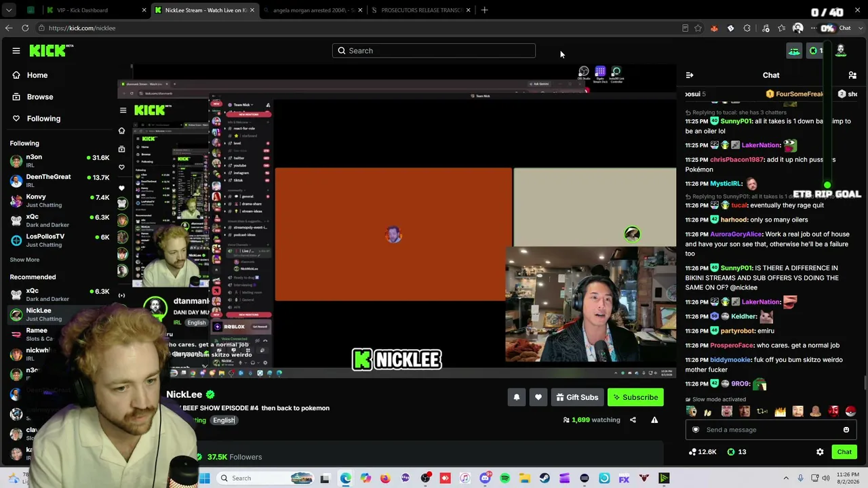Screen dimensions: 868x488
Task: Open chat users list icon
Action: click(852, 75)
